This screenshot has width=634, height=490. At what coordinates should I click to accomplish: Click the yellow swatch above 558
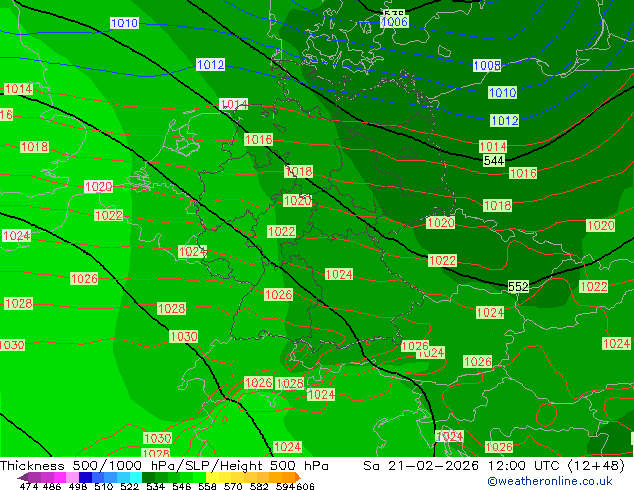pyautogui.click(x=212, y=477)
